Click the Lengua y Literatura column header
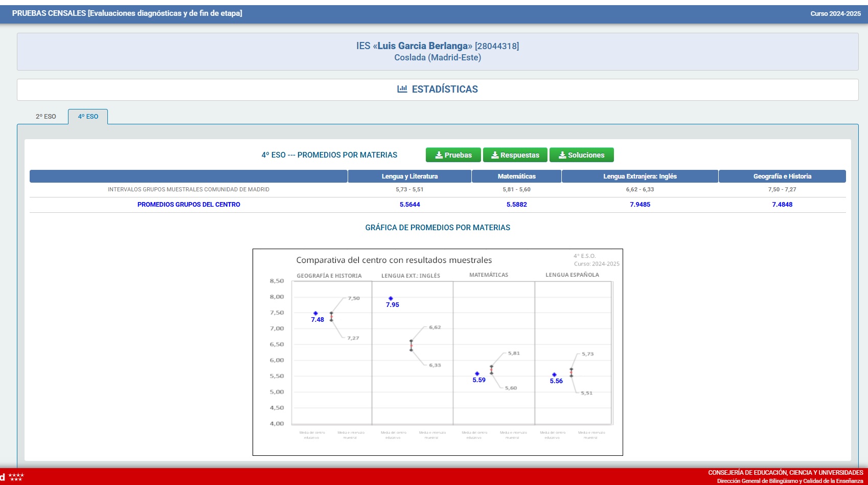Viewport: 868px width, 485px height. [409, 177]
